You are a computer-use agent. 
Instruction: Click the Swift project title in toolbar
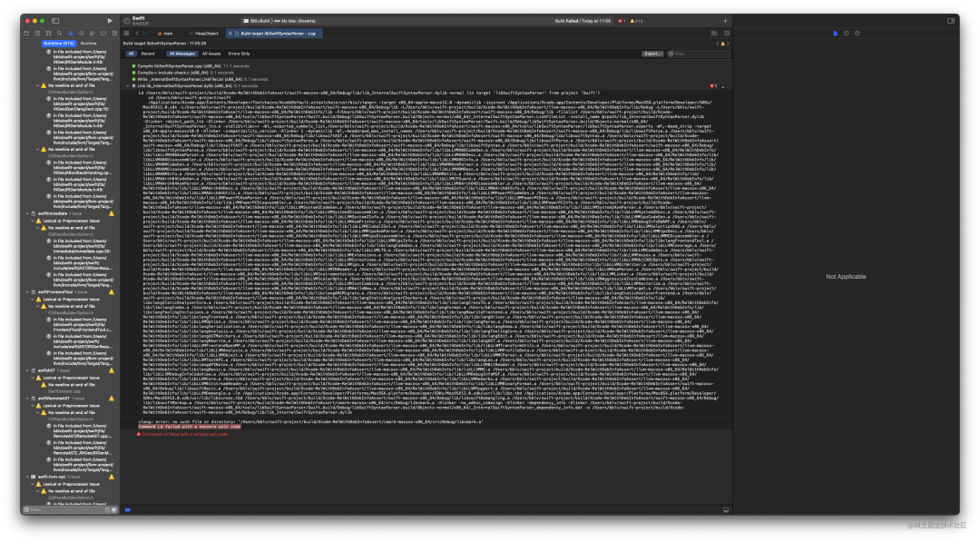tap(139, 18)
